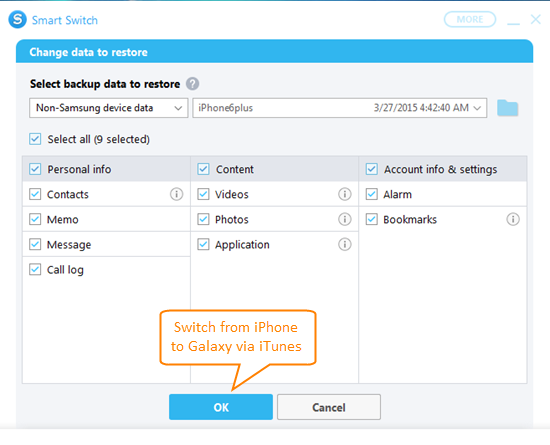This screenshot has height=445, width=550.
Task: Uncheck the Alarm checkbox
Action: pos(372,194)
